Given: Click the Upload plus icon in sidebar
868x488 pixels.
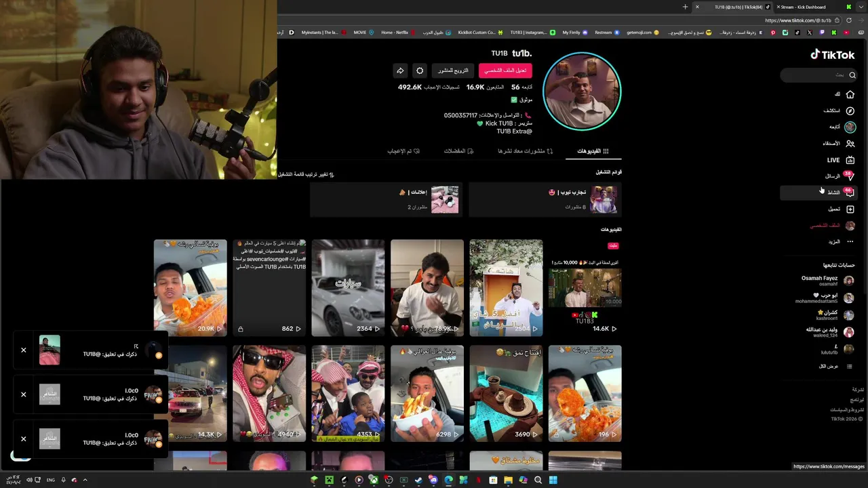Looking at the screenshot, I should point(850,209).
